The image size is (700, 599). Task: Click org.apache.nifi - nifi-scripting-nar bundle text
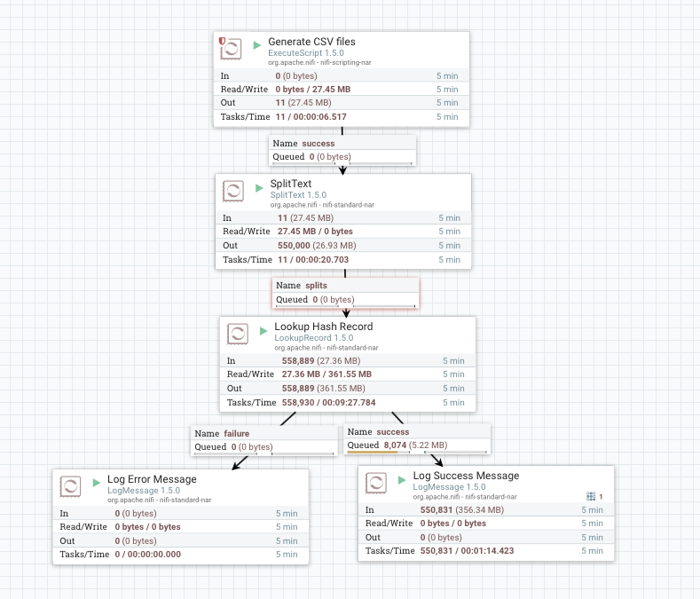(319, 62)
